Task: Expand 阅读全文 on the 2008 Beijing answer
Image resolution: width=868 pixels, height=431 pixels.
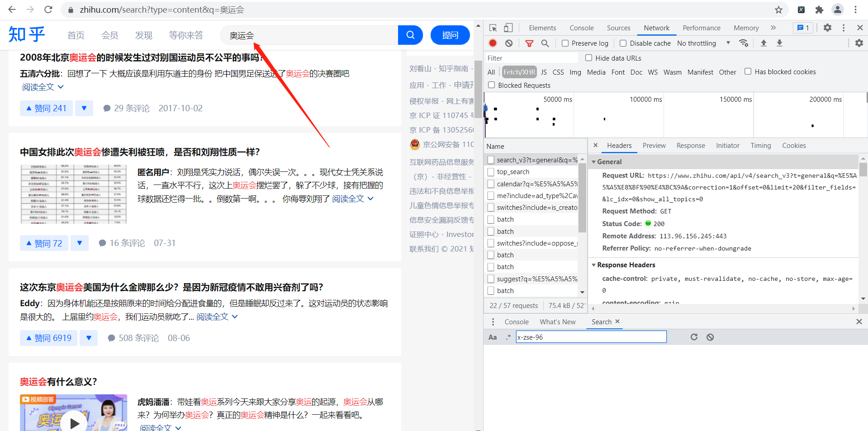Action: coord(43,87)
